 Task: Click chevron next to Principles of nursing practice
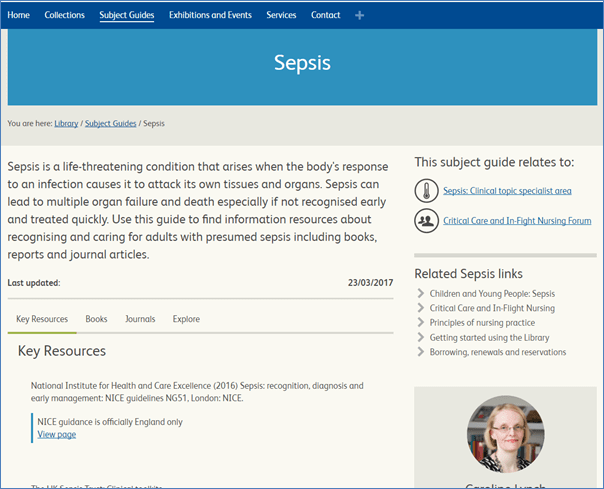(420, 323)
